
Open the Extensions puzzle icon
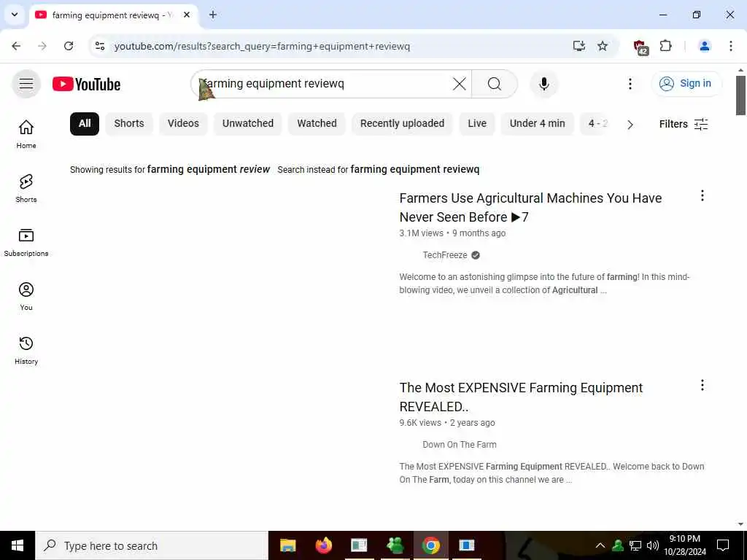[665, 46]
